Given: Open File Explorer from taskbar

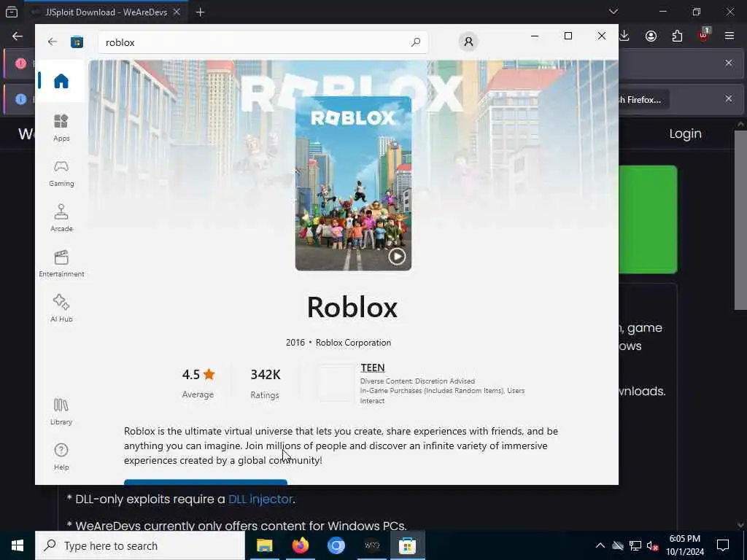Looking at the screenshot, I should [x=264, y=545].
